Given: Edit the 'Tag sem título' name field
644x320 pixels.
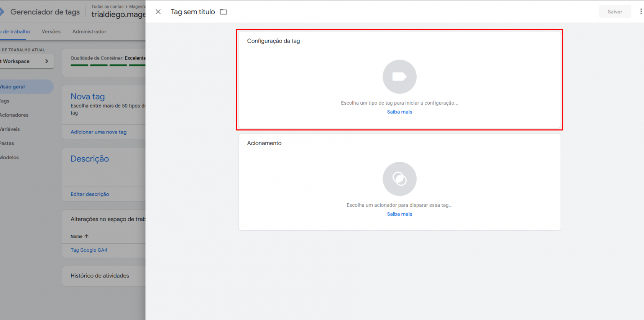Looking at the screenshot, I should tap(193, 12).
